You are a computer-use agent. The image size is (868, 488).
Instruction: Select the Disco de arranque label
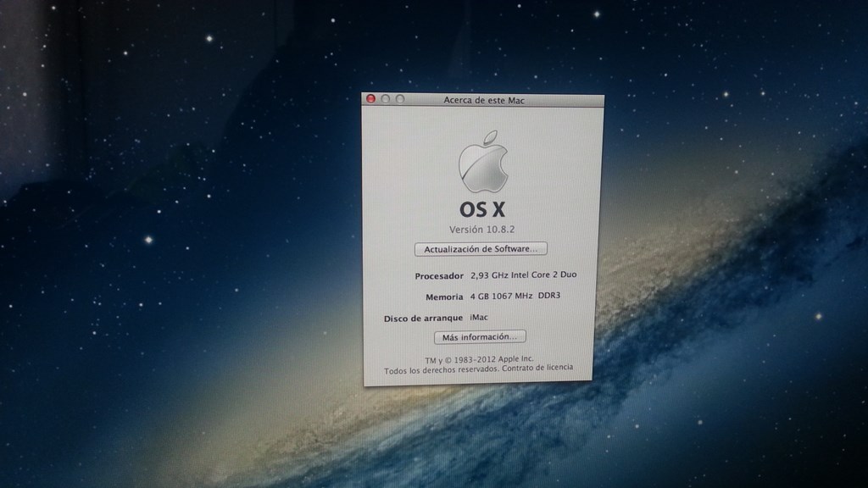(423, 319)
